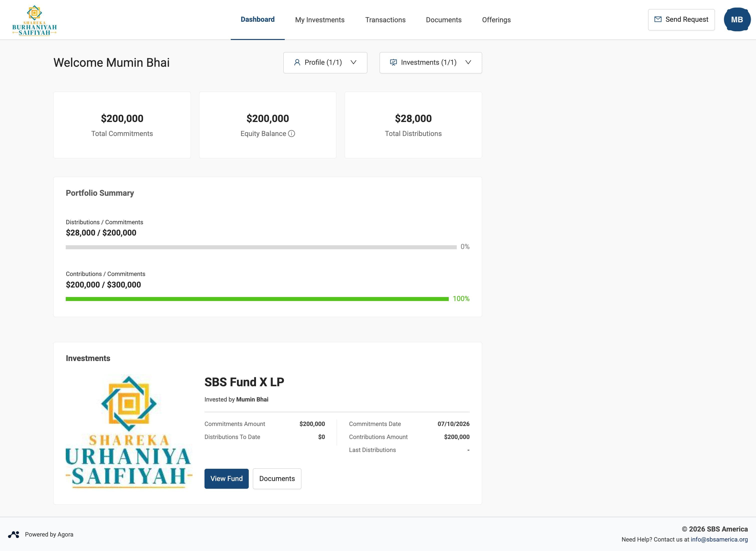Switch to the Dashboard tab
Screen dimensions: 756x551
pos(258,20)
